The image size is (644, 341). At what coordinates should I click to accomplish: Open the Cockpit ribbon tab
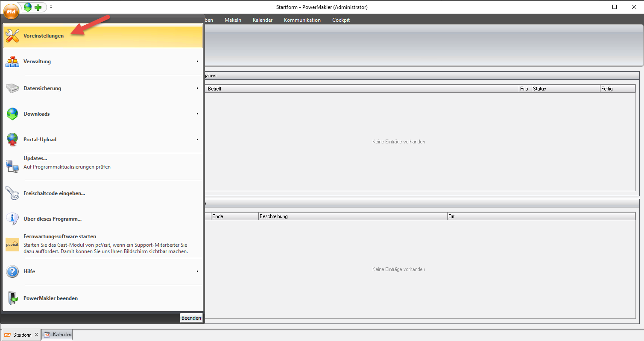(342, 20)
